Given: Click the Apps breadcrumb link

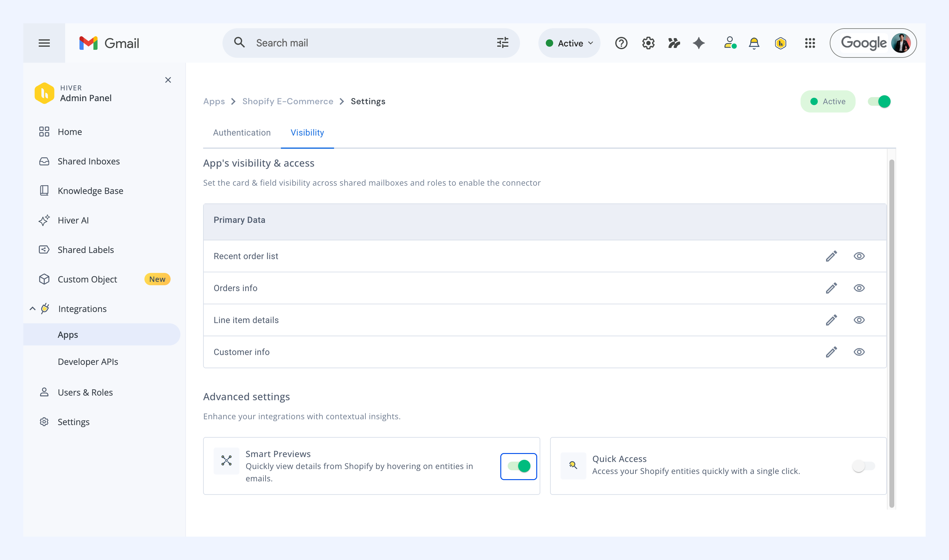Looking at the screenshot, I should (214, 101).
